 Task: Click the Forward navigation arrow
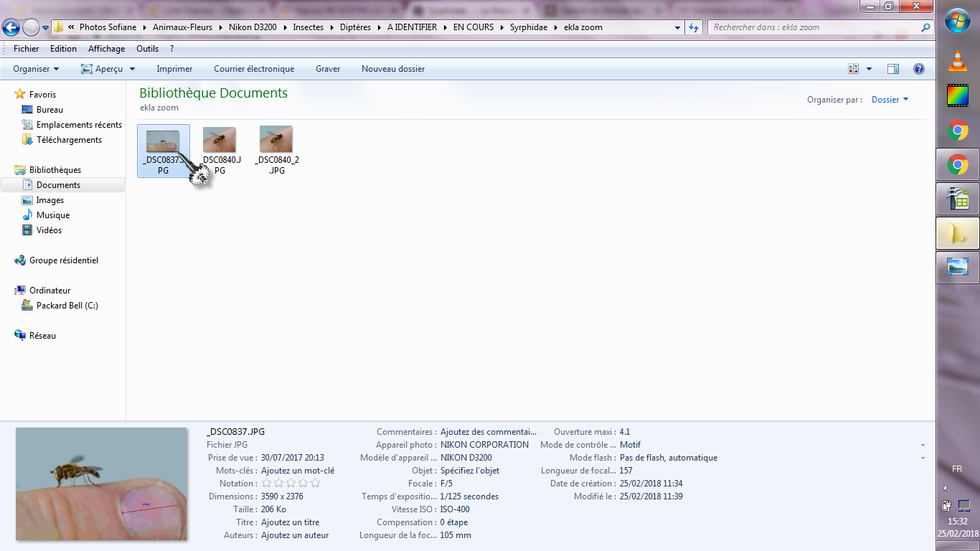point(31,27)
